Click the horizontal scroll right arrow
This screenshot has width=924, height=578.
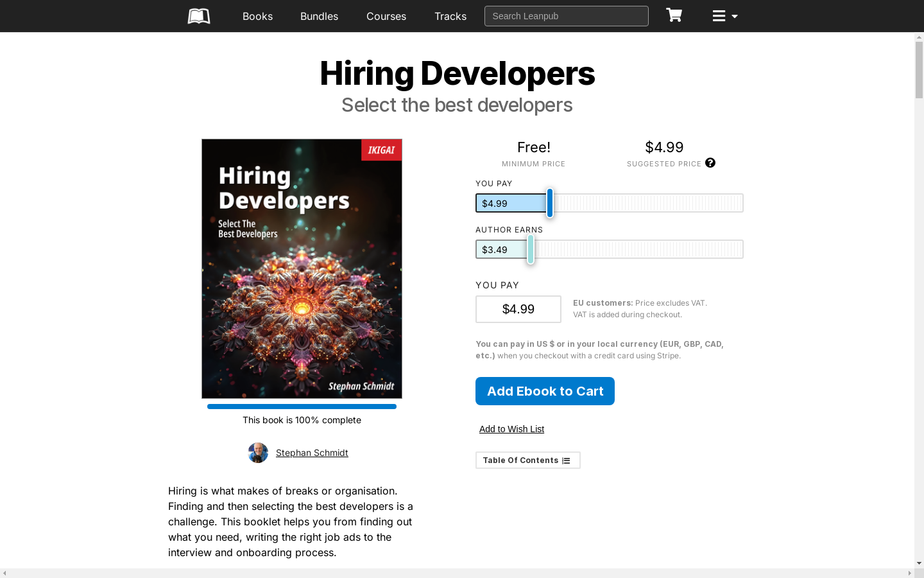coord(909,573)
